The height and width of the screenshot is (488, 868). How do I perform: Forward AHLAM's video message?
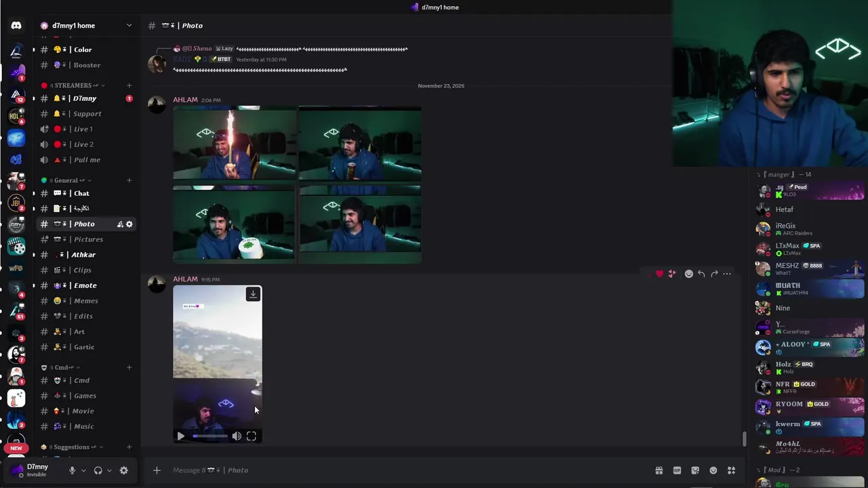point(714,274)
